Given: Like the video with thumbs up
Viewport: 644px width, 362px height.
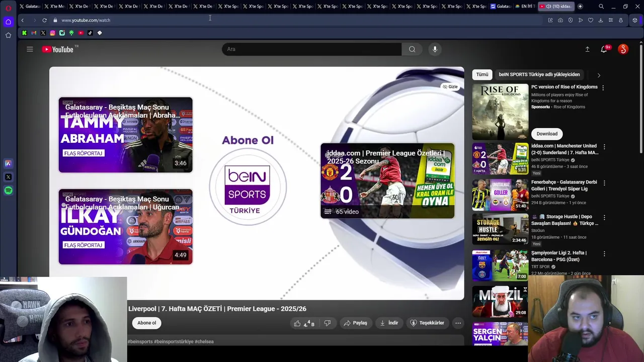Looking at the screenshot, I should coord(304,323).
